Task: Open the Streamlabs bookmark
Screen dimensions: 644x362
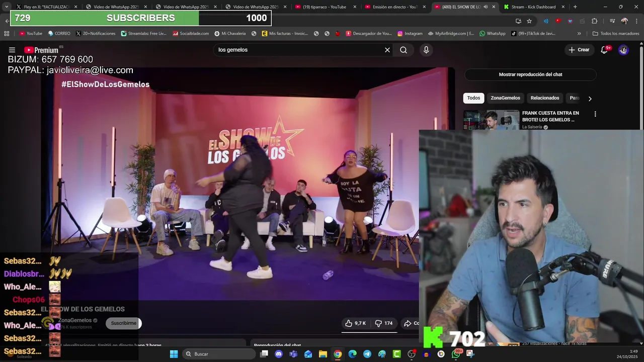Action: pos(144,34)
